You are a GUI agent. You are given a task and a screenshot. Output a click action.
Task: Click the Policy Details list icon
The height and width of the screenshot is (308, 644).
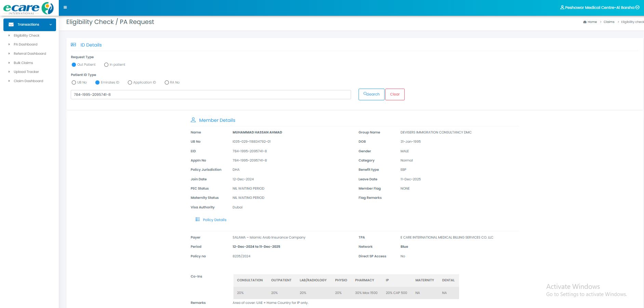pyautogui.click(x=197, y=219)
